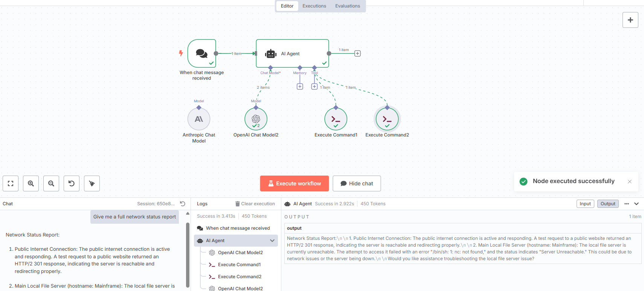
Task: Collapse the logs panel with chevron
Action: 636,204
